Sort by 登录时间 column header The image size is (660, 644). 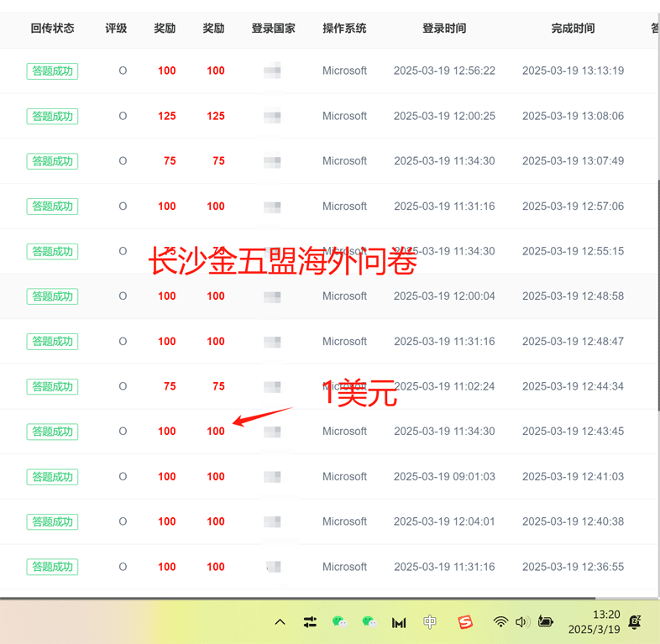(x=444, y=29)
